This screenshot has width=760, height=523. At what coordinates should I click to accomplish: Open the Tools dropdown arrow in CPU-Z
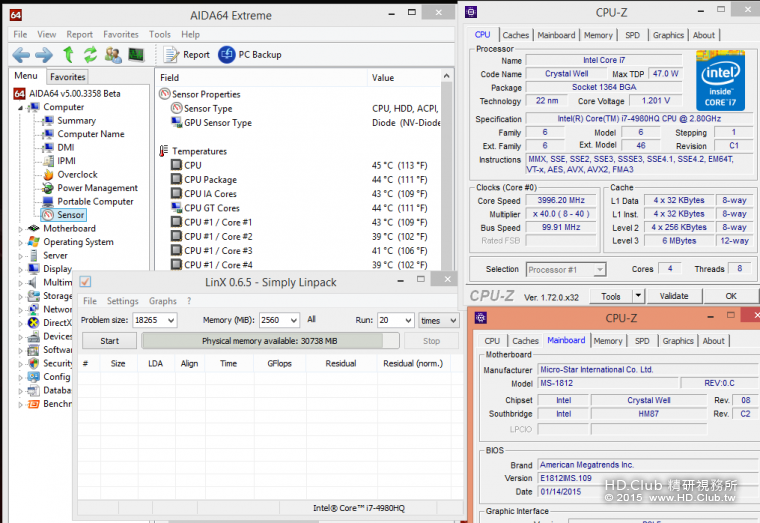point(636,296)
